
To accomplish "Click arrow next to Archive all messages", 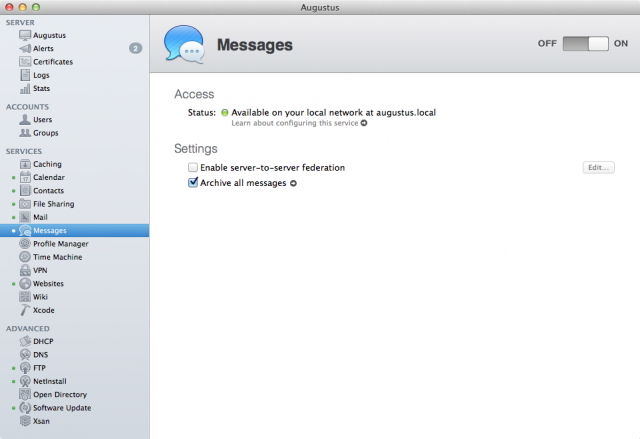I will tap(293, 184).
